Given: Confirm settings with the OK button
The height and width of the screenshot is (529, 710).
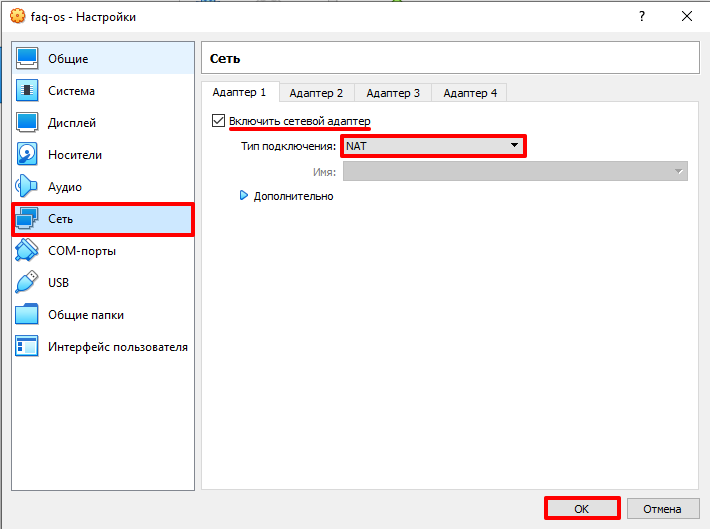Looking at the screenshot, I should tap(582, 509).
